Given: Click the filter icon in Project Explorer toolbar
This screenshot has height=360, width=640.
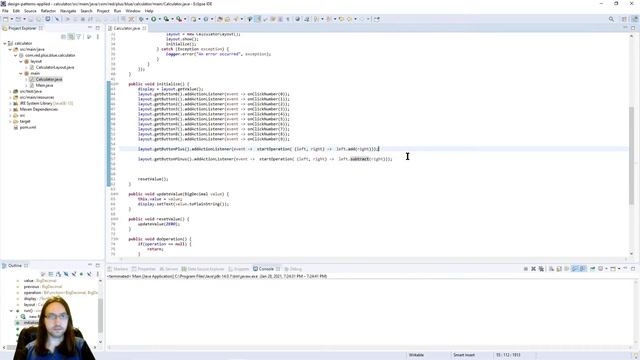Looking at the screenshot, I should point(79,37).
